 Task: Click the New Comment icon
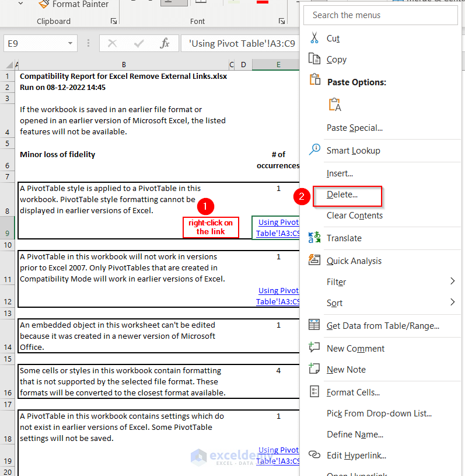[314, 347]
